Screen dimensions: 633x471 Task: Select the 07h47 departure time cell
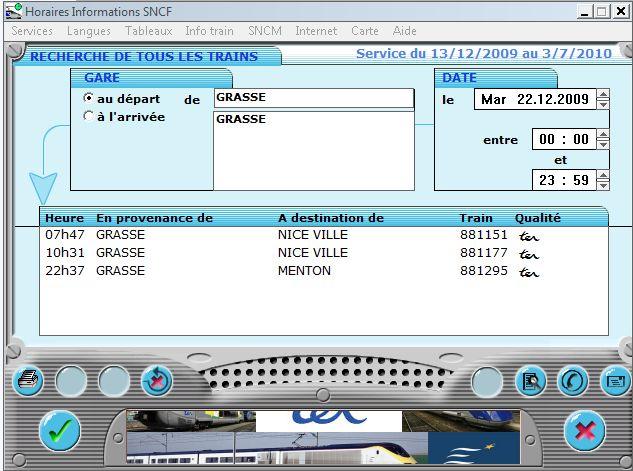tap(65, 234)
